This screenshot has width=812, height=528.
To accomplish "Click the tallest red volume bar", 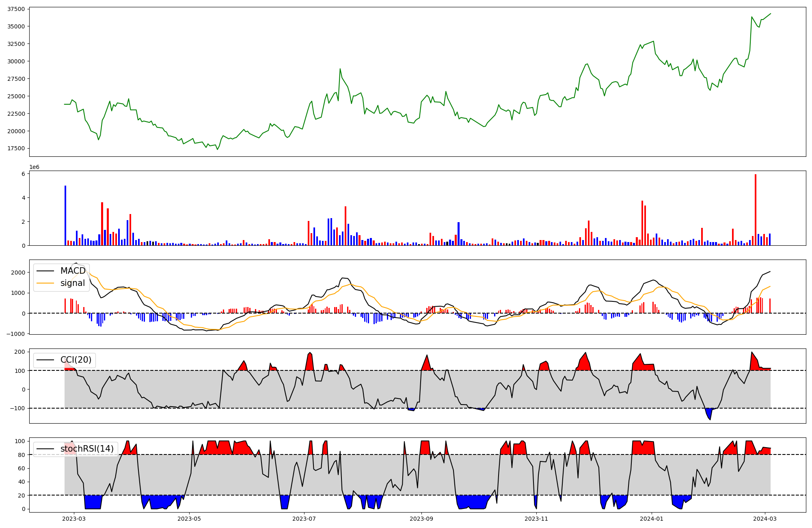I will tap(756, 210).
